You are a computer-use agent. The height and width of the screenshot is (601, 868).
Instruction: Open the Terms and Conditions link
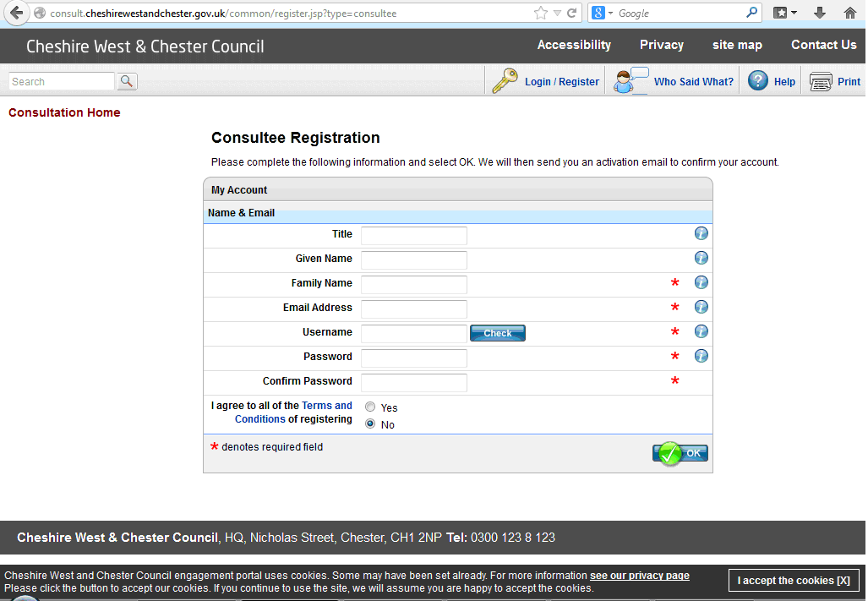[x=293, y=413]
